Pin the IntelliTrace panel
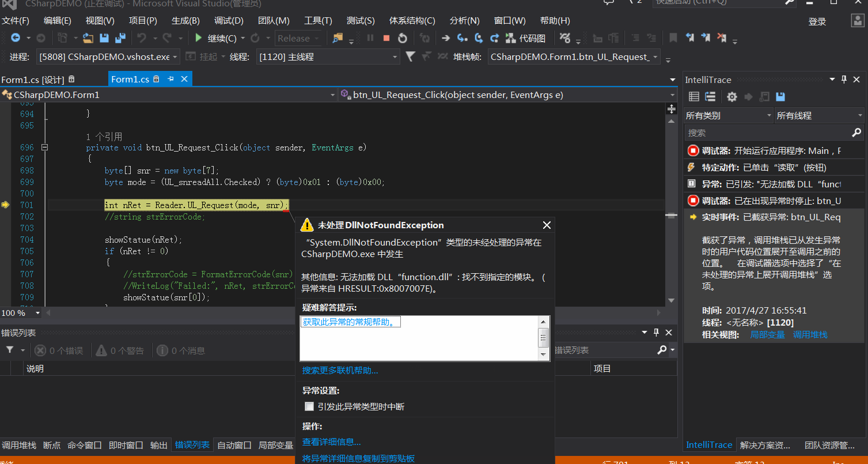Viewport: 868px width, 464px height. coord(844,80)
